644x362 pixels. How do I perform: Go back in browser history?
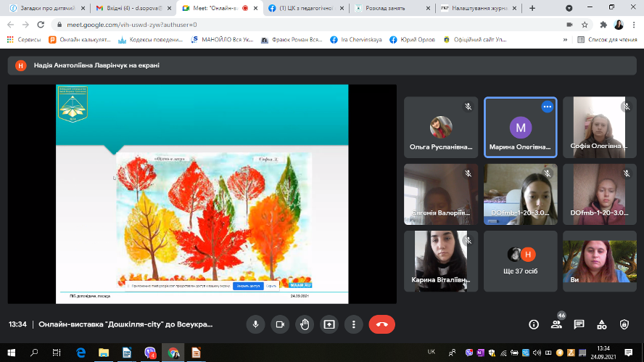click(11, 25)
